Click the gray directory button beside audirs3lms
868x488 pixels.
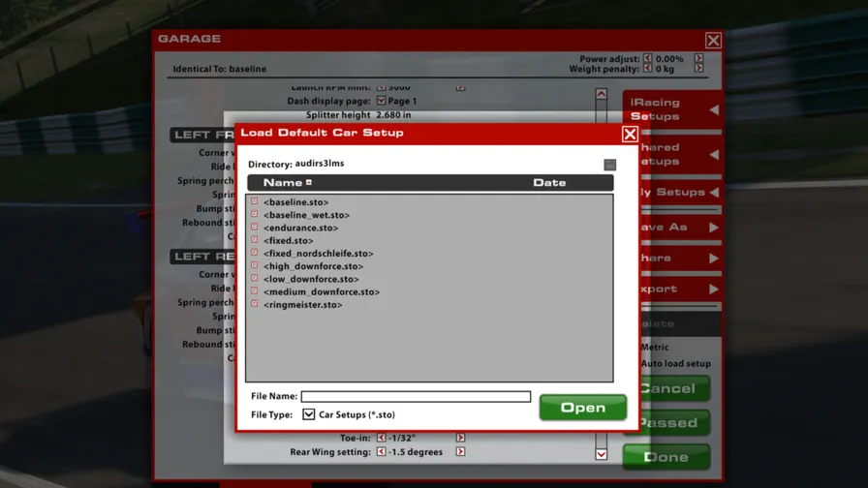click(x=609, y=165)
